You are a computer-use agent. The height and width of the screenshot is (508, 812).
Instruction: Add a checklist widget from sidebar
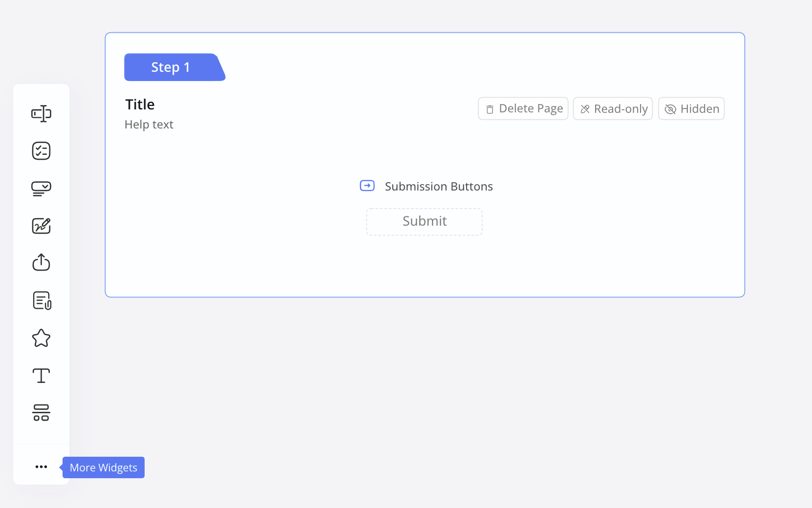pyautogui.click(x=41, y=151)
